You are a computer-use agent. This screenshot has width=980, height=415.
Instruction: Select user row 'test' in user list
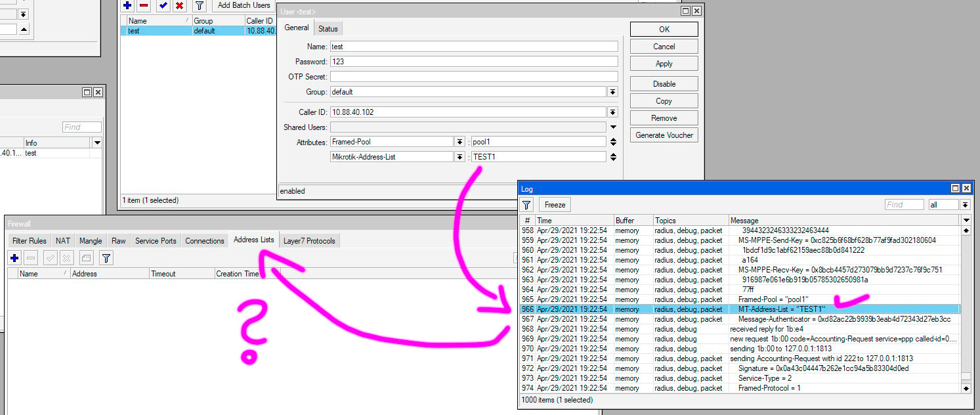(198, 31)
